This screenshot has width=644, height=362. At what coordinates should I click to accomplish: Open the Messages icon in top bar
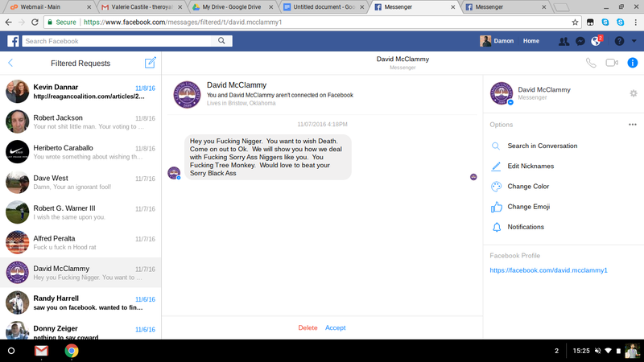[x=580, y=41]
